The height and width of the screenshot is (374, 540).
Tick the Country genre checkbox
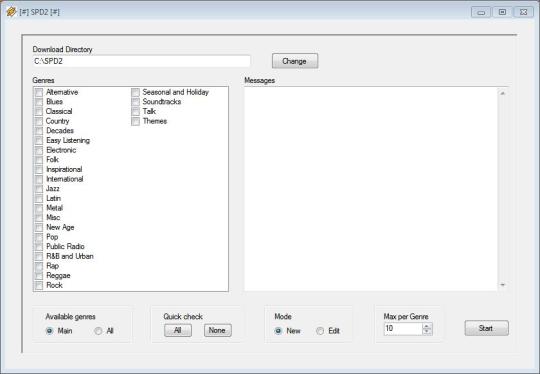(39, 121)
